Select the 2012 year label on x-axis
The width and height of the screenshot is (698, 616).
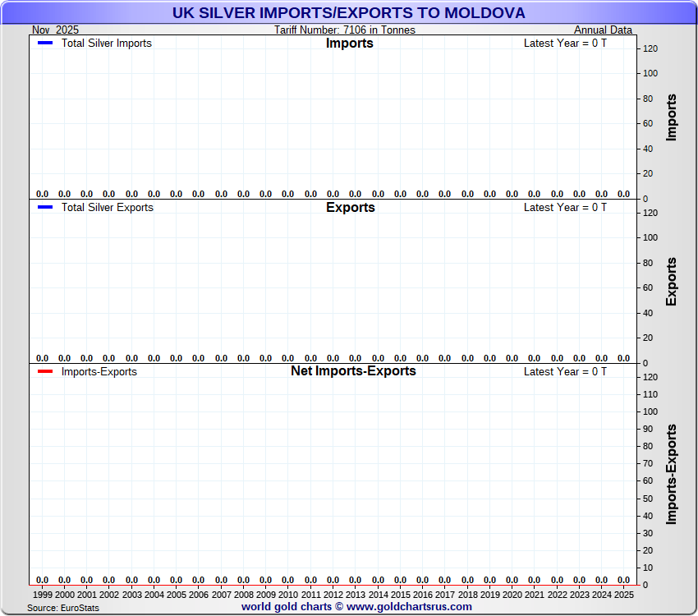333,595
